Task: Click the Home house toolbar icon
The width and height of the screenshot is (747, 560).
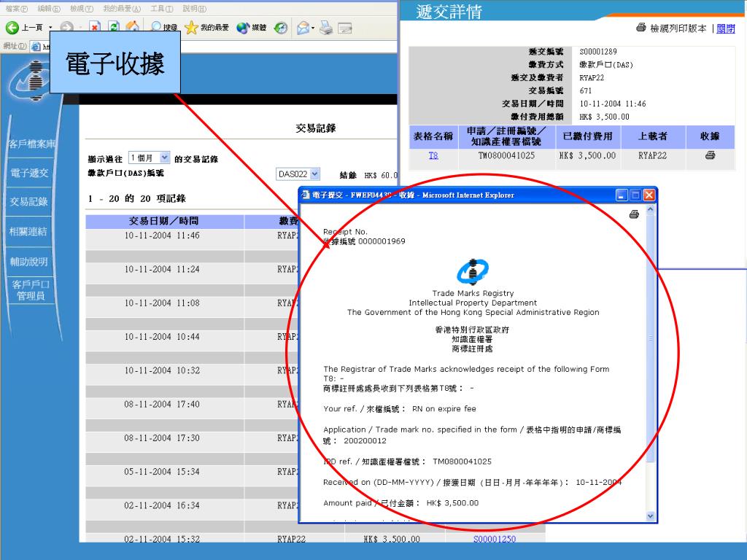Action: coord(133,27)
